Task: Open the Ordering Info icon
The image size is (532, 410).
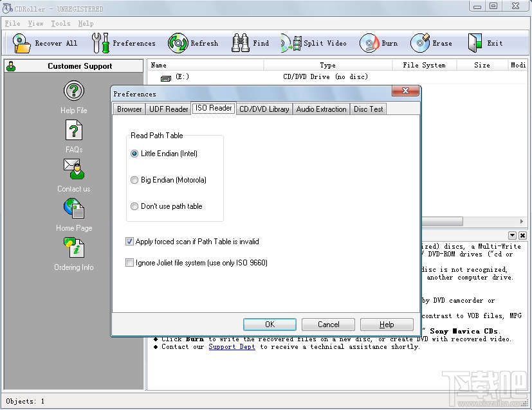Action: 73,247
